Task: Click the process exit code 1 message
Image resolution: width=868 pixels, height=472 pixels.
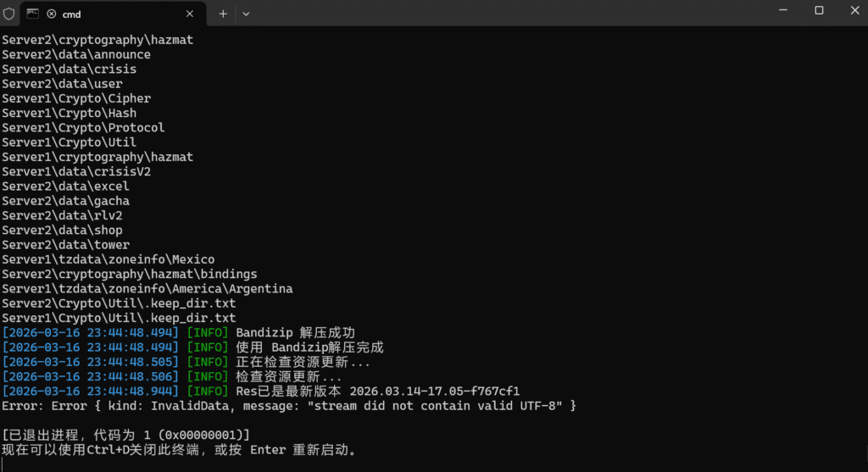Action: tap(125, 436)
